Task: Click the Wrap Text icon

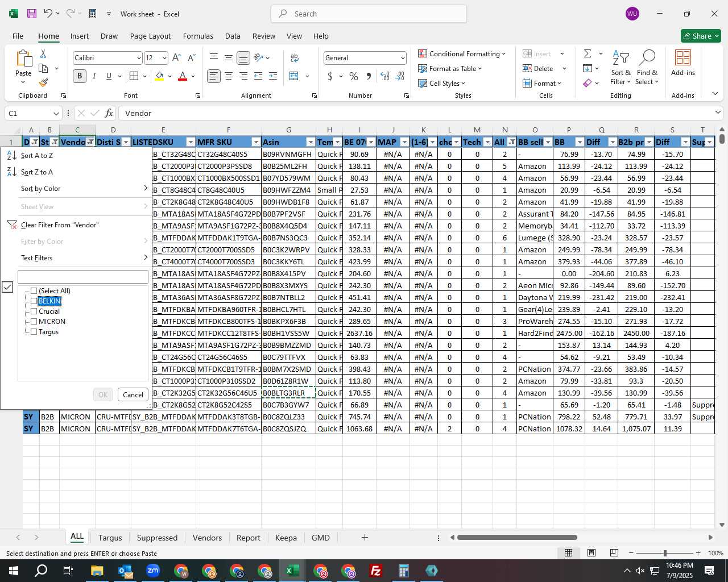Action: [295, 58]
